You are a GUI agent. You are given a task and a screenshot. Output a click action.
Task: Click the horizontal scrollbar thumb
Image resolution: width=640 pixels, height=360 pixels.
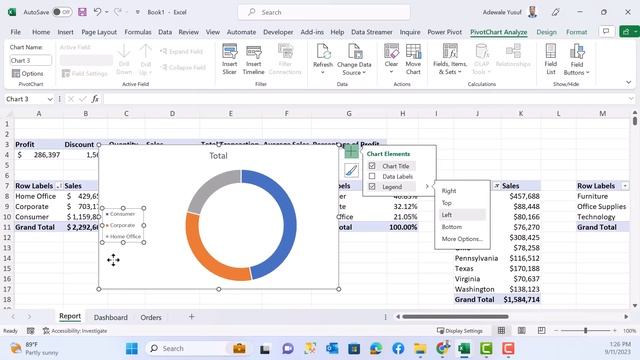coord(456,316)
